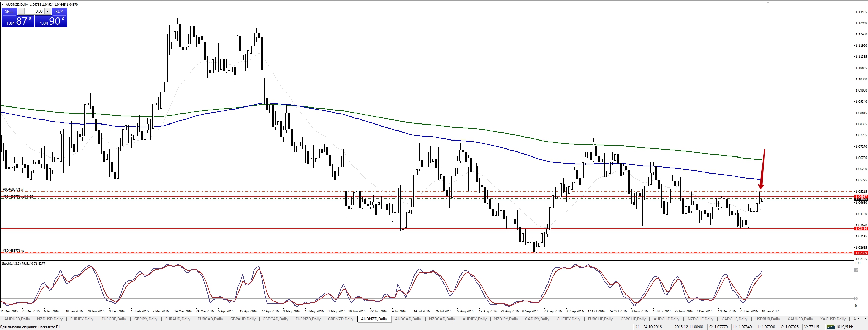Switch to the CADJPY,Daily chart tab
868x330 pixels.
(x=537, y=319)
